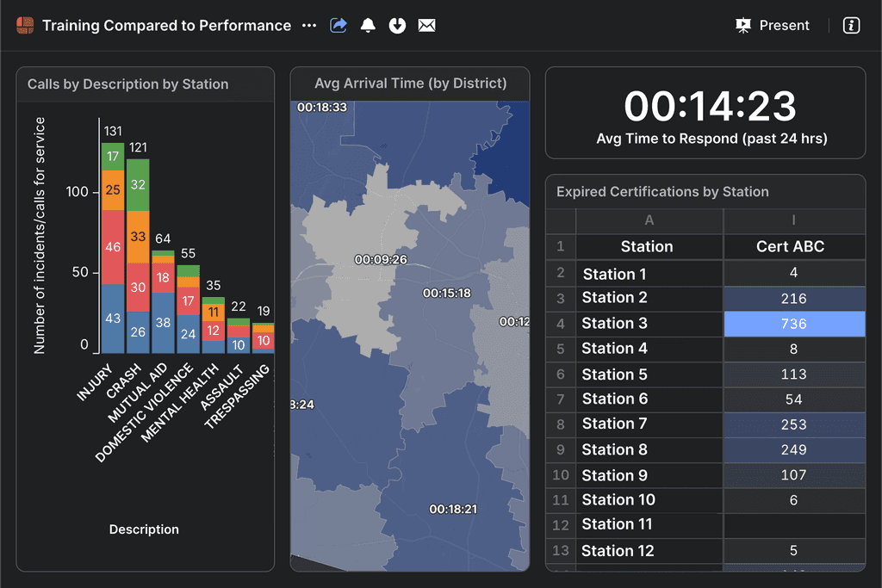882x588 pixels.
Task: Click the blue INJURY bar segment showing 43
Action: pos(113,319)
